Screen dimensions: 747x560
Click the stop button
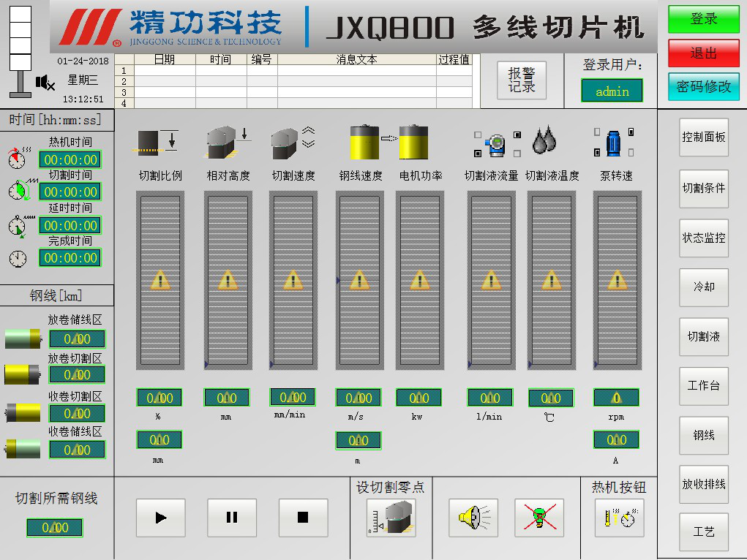(303, 518)
